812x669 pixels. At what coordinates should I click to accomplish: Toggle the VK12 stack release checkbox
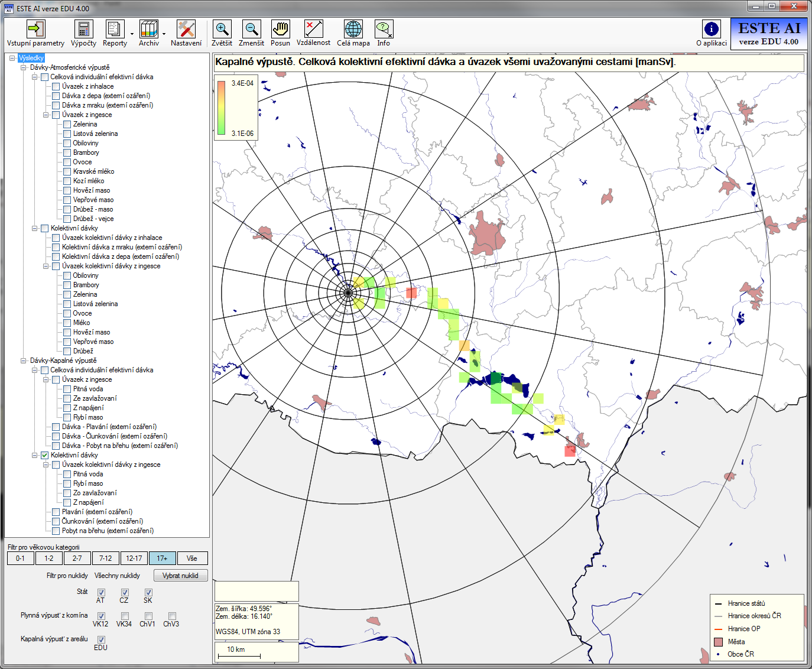[x=101, y=616]
